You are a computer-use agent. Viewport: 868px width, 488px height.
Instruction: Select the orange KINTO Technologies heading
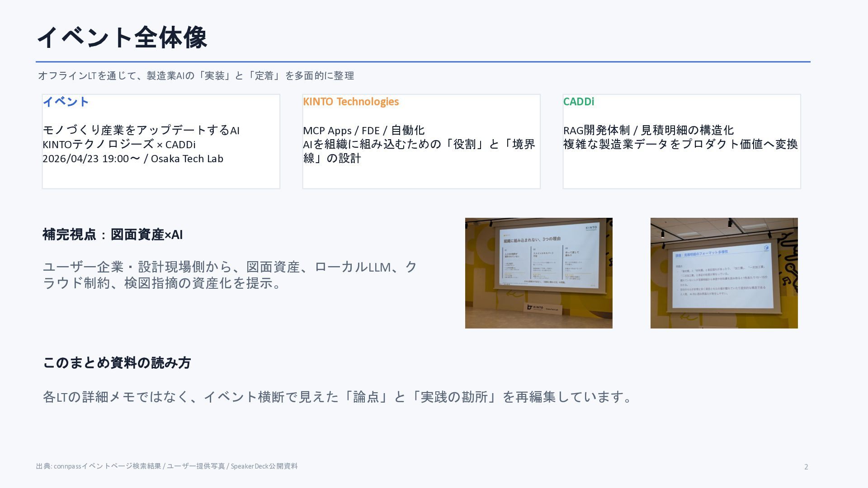[350, 102]
